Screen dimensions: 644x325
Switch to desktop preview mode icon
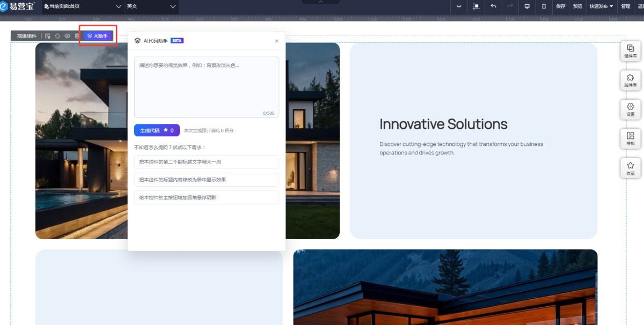click(527, 6)
